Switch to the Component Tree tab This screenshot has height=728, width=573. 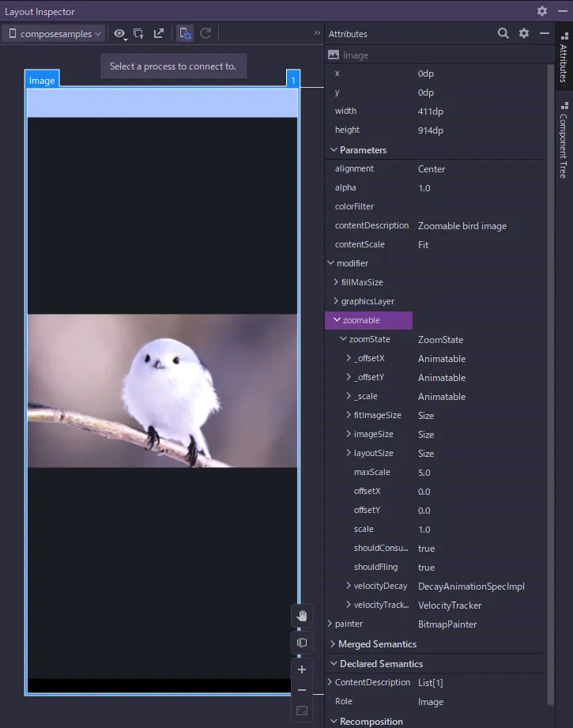[x=564, y=142]
